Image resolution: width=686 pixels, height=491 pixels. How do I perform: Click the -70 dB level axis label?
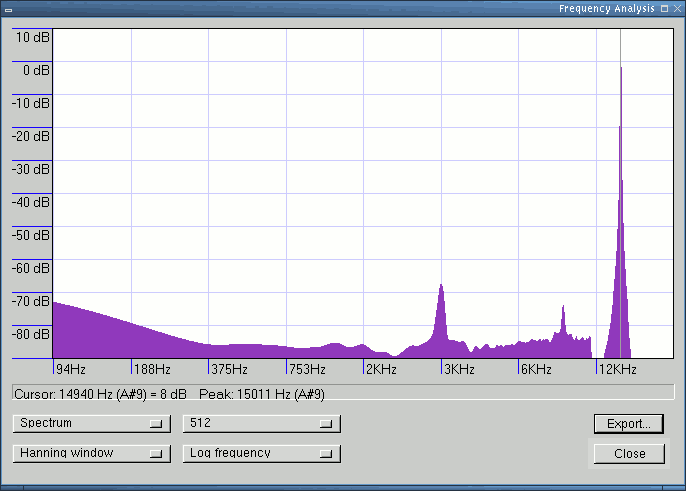point(31,301)
